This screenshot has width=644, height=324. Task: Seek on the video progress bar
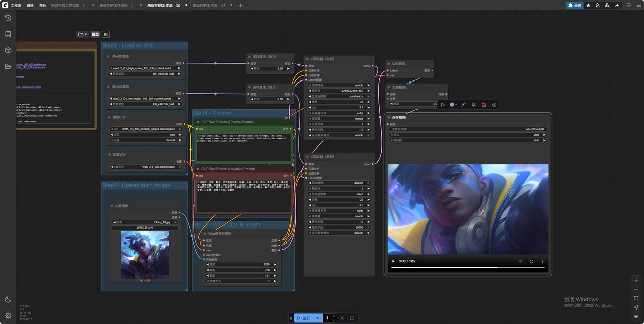tap(468, 268)
